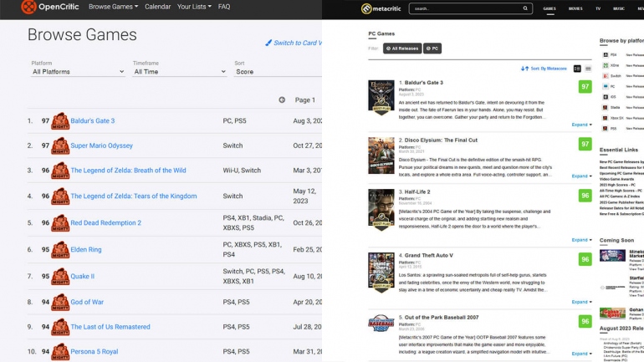The height and width of the screenshot is (362, 644).
Task: Click the Mighty badge icon for Red Dead Redemption 2
Action: 60,223
